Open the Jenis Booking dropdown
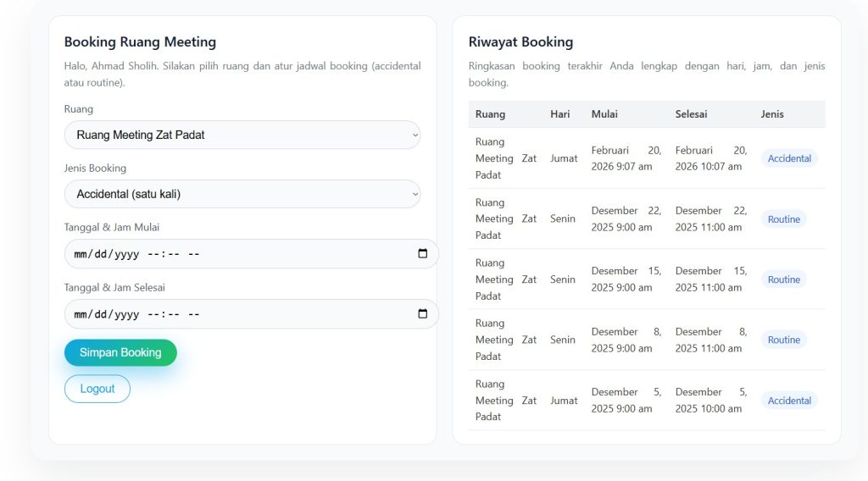The width and height of the screenshot is (868, 481). (242, 194)
